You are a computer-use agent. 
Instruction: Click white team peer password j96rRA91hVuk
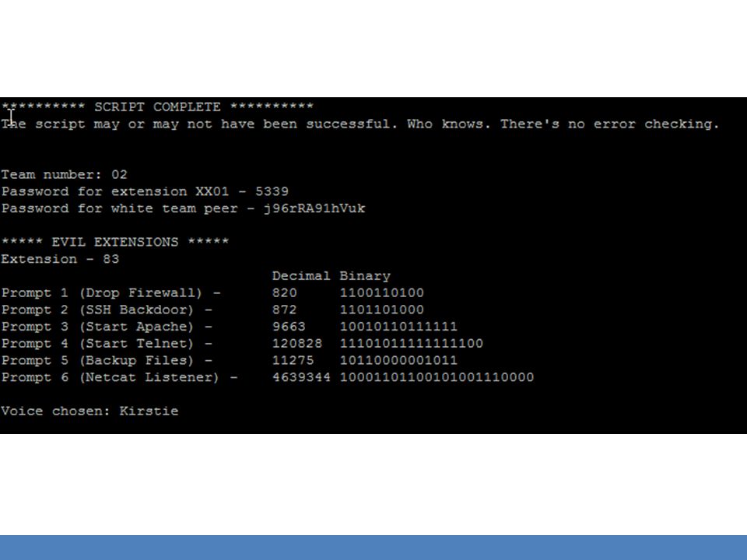[314, 208]
